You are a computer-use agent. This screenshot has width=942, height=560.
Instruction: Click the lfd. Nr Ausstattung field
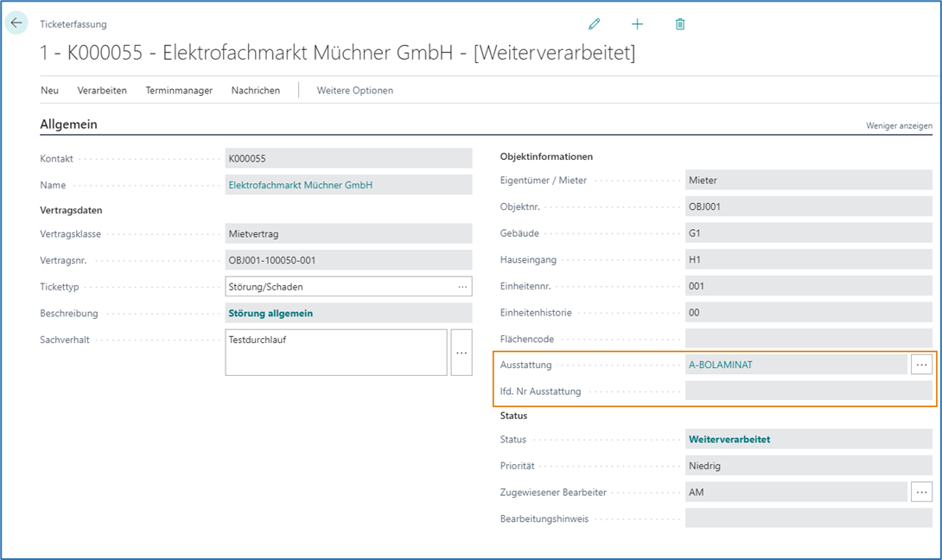pyautogui.click(x=809, y=391)
